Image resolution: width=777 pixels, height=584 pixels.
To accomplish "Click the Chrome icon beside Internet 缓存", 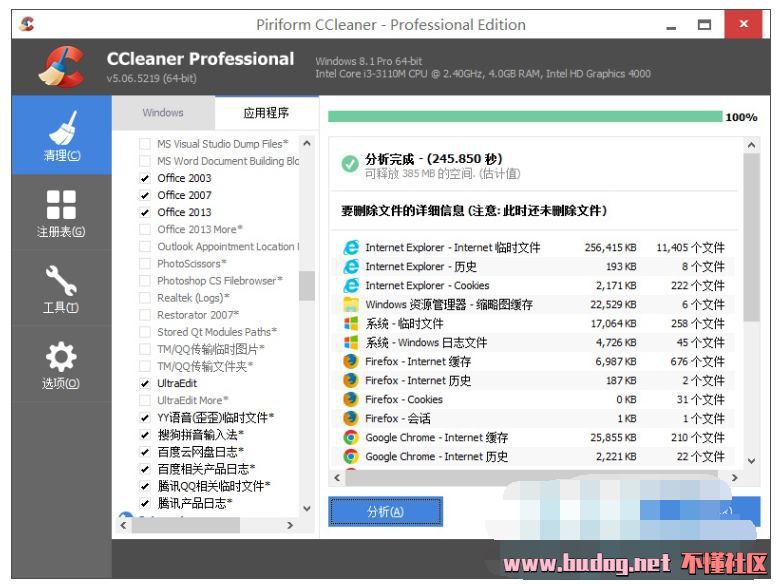I will point(351,437).
